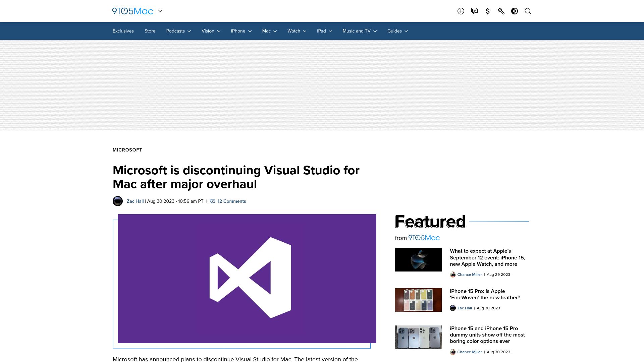Expand the iPhone dropdown chevron
The width and height of the screenshot is (644, 362).
tap(250, 31)
